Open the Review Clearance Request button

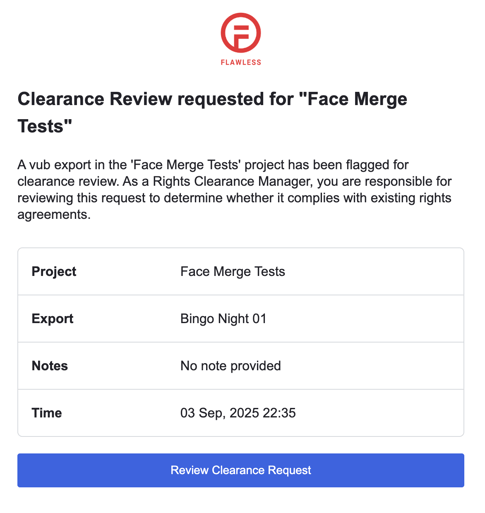(241, 470)
